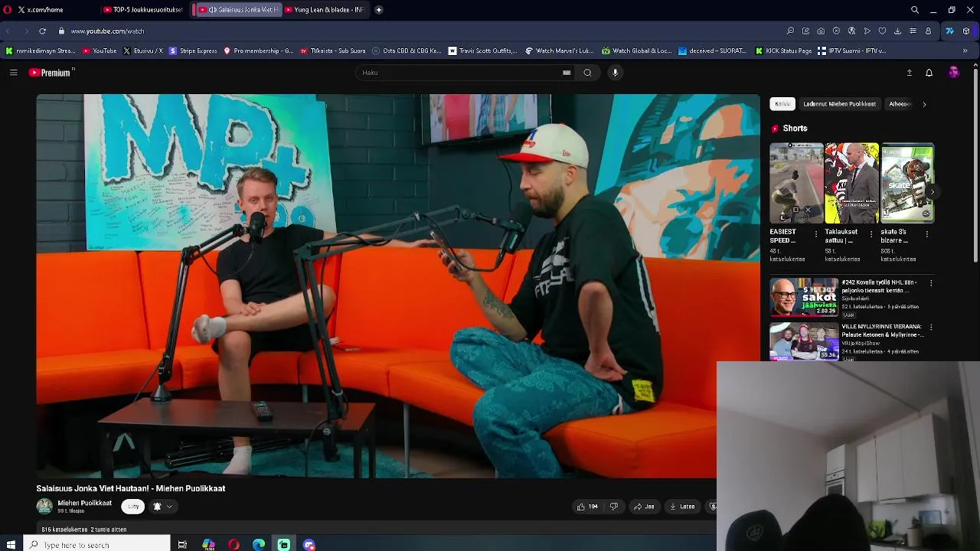Open the Discord taskbar icon

tap(309, 545)
